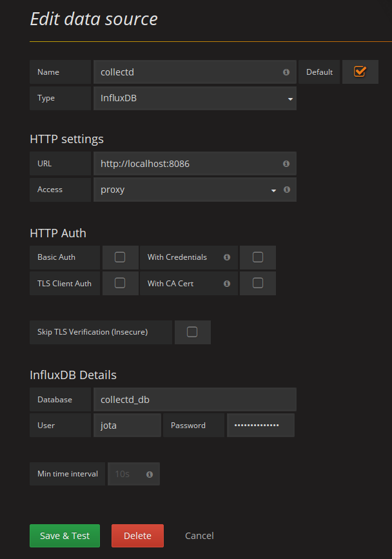Click the With Credentials info icon
392x559 pixels.
point(227,257)
